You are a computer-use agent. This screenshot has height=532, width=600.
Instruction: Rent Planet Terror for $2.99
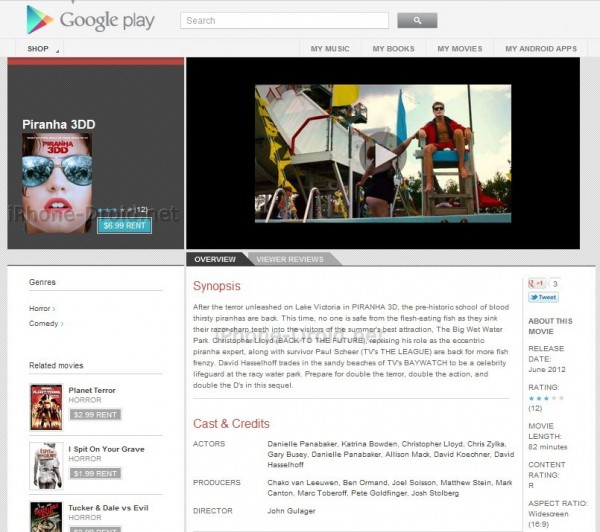pos(95,414)
